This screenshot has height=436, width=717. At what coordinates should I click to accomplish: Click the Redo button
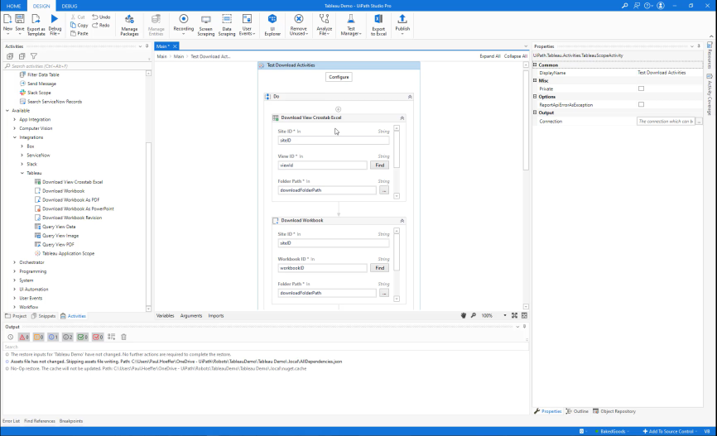point(101,25)
